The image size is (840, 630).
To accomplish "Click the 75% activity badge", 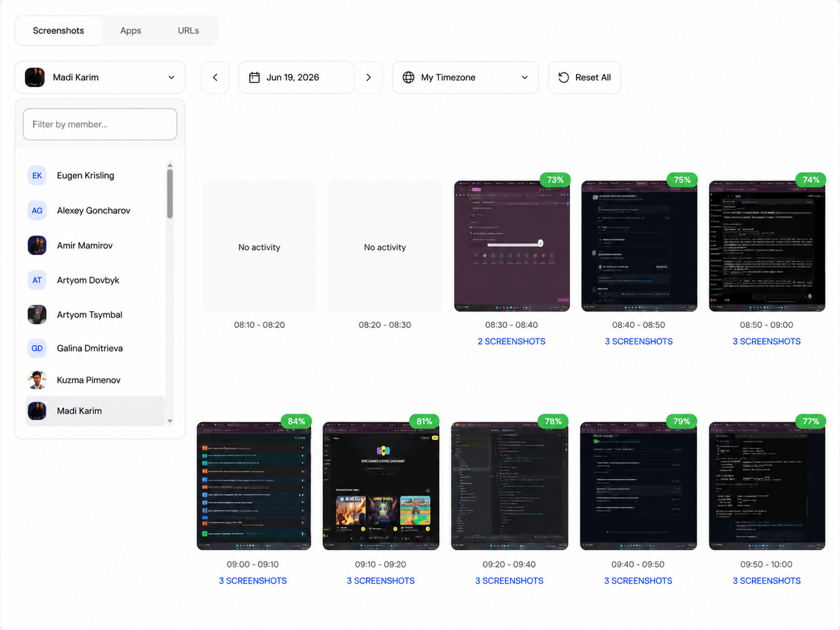I will tap(682, 180).
